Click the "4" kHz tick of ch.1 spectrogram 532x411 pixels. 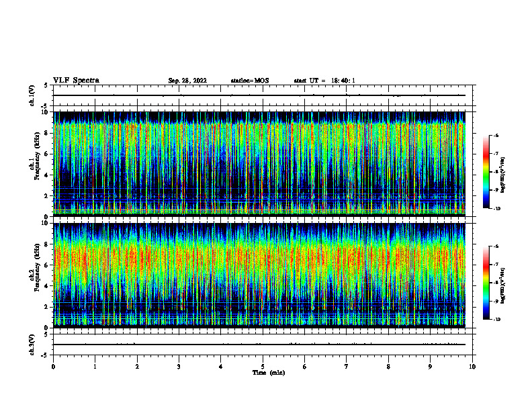click(47, 175)
